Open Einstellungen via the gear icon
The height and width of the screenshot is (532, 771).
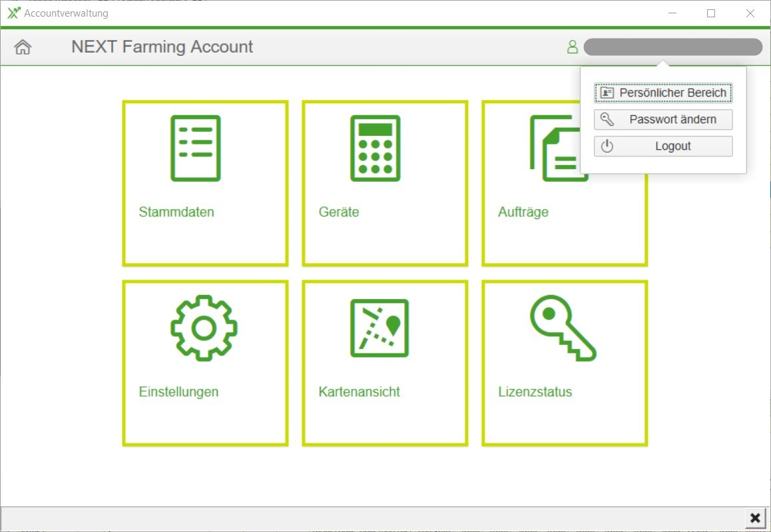pyautogui.click(x=204, y=328)
